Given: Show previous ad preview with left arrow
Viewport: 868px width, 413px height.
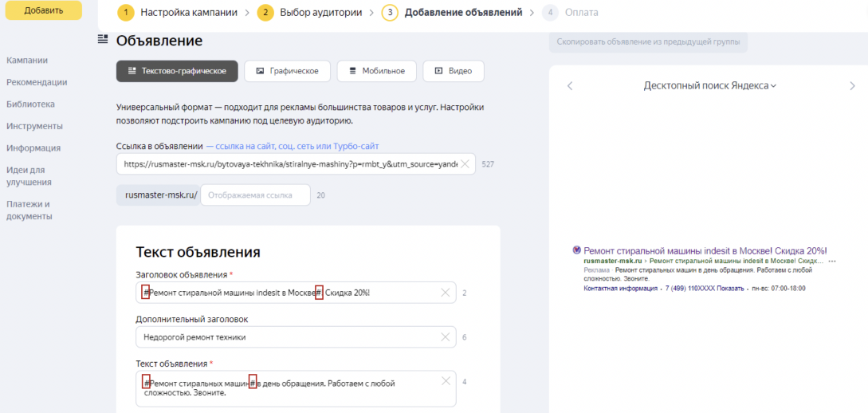Looking at the screenshot, I should (x=570, y=86).
